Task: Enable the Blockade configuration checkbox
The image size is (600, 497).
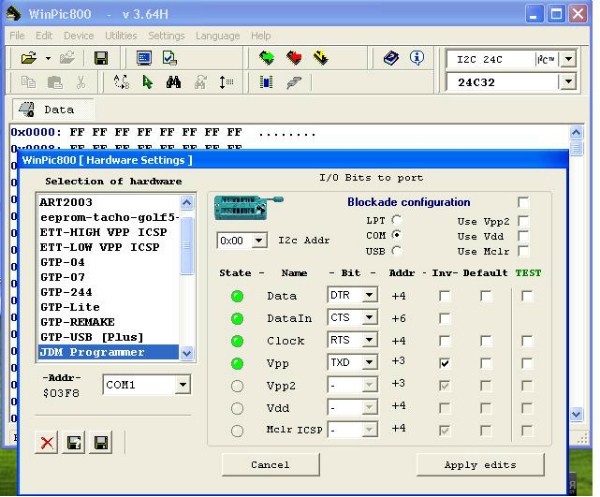Action: 523,202
